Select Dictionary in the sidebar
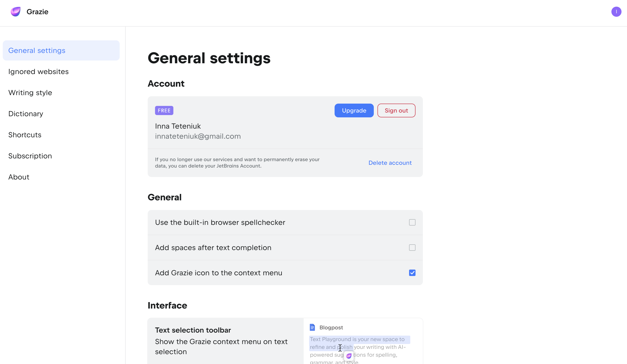This screenshot has height=364, width=627. pos(26,114)
